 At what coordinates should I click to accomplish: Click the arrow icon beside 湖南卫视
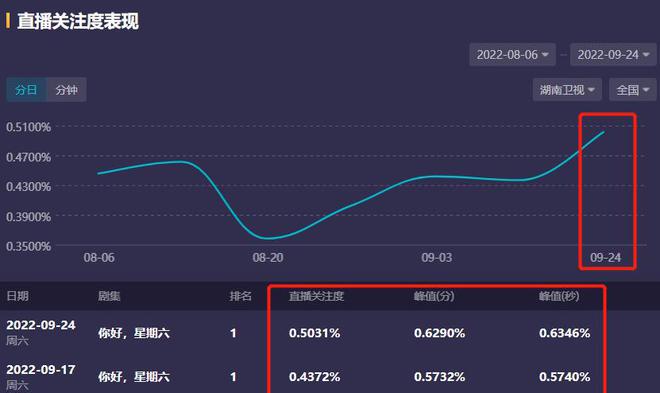pyautogui.click(x=591, y=90)
